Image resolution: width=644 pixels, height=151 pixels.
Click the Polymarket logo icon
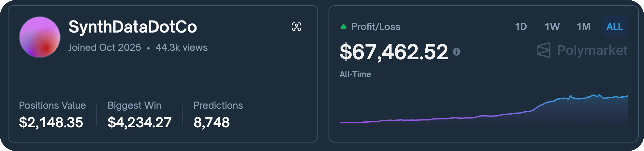click(543, 50)
